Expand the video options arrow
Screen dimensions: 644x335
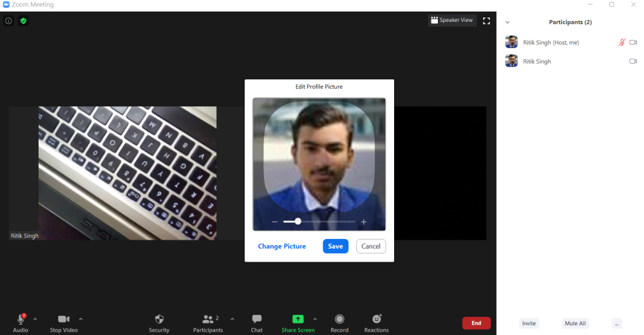80,319
